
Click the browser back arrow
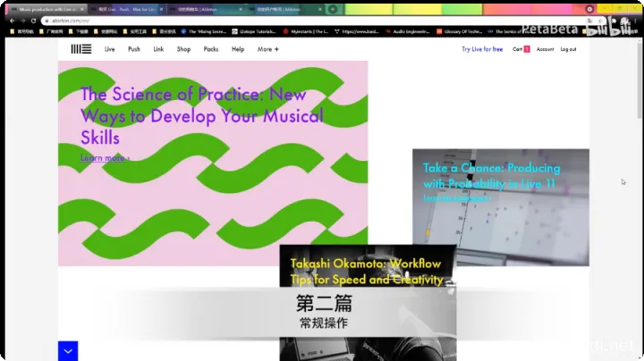click(x=12, y=21)
